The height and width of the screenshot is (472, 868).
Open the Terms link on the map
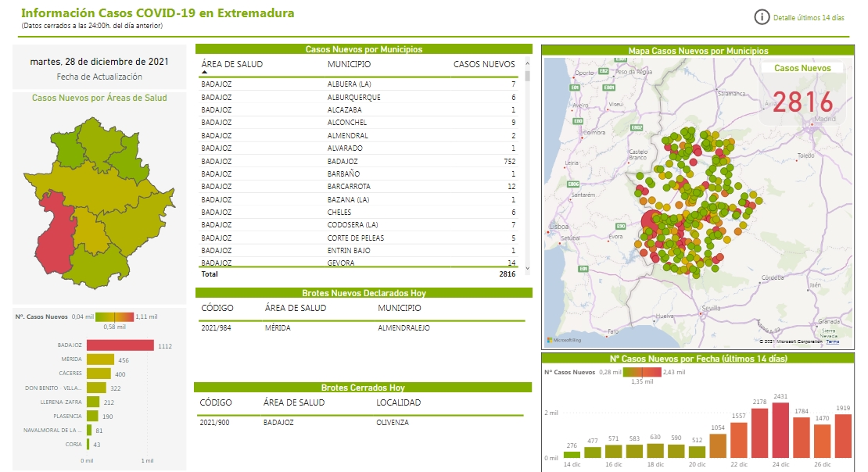[x=833, y=341]
